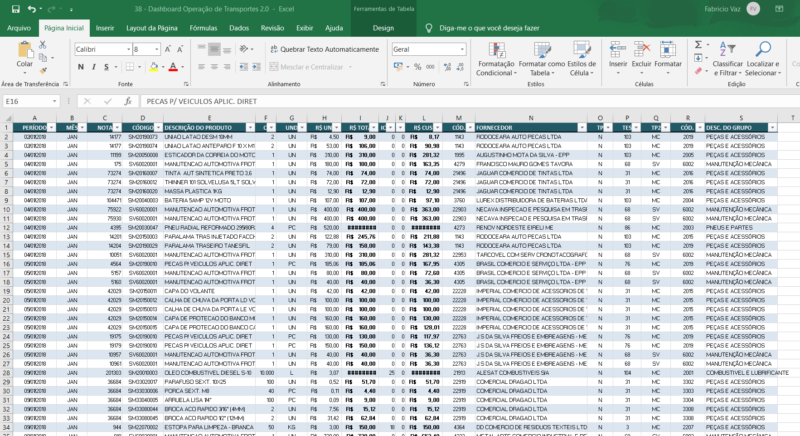Toggle underline S formatting
Screen dimensions: 800x436
106,67
